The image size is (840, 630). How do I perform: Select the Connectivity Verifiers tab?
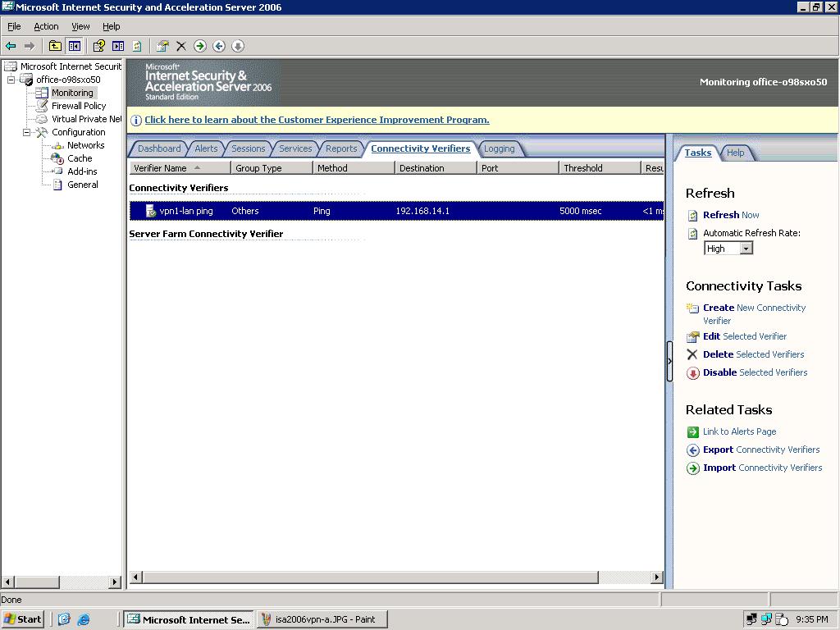(421, 149)
